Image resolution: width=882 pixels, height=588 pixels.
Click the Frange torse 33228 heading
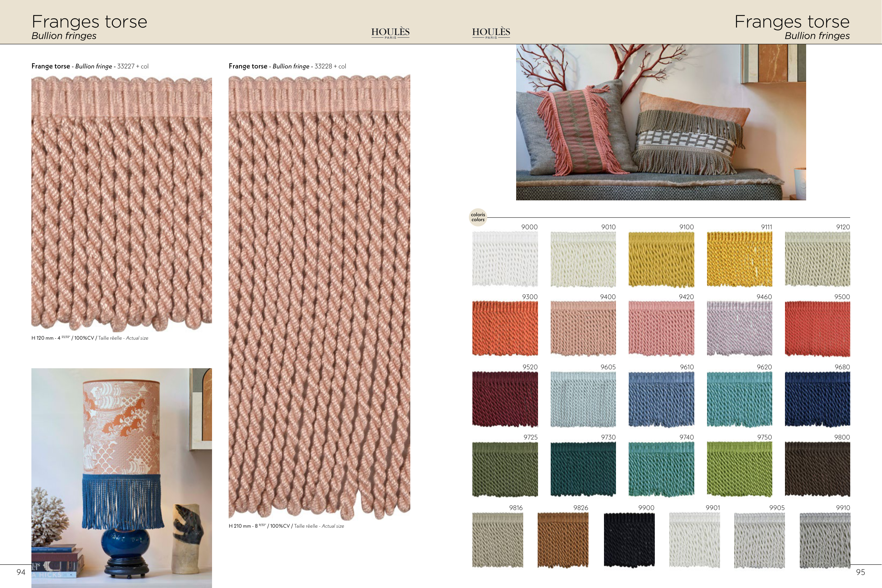click(287, 66)
